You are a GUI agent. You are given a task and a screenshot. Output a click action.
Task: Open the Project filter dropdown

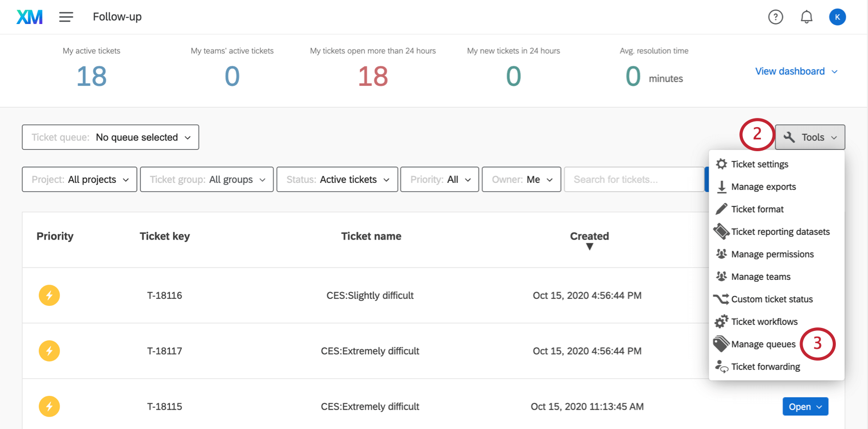click(x=79, y=179)
